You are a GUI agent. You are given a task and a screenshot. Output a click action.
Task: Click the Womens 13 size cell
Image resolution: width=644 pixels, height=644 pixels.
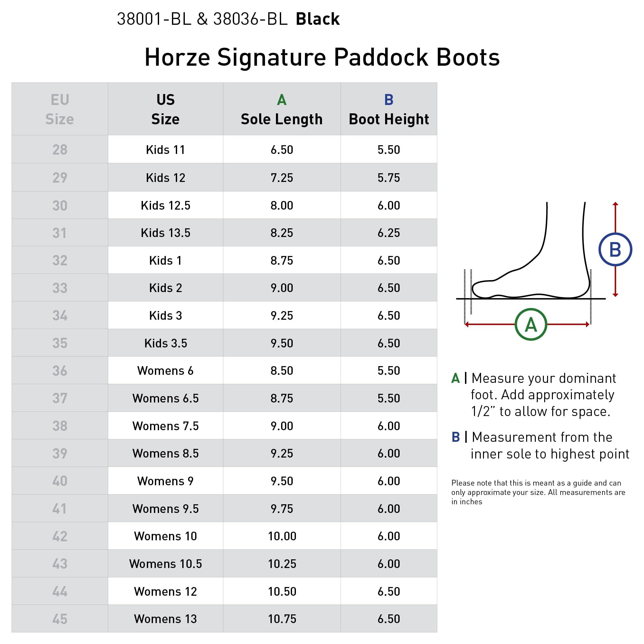point(165,619)
